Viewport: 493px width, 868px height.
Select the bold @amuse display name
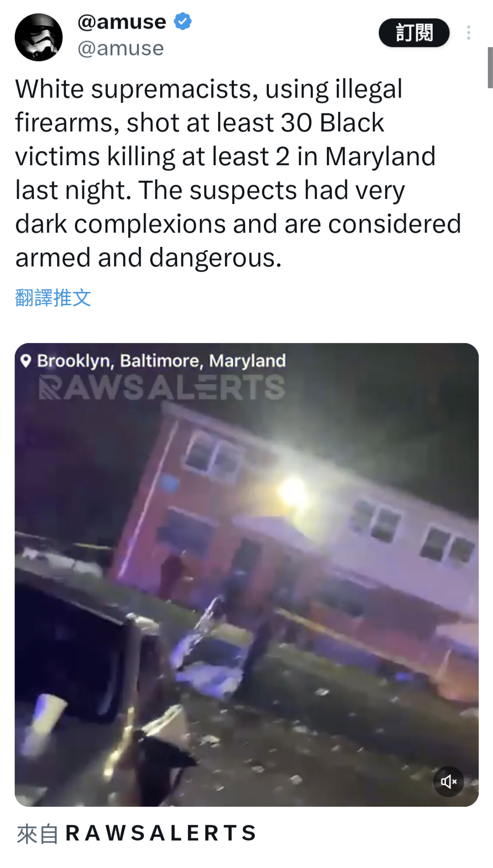[x=122, y=22]
